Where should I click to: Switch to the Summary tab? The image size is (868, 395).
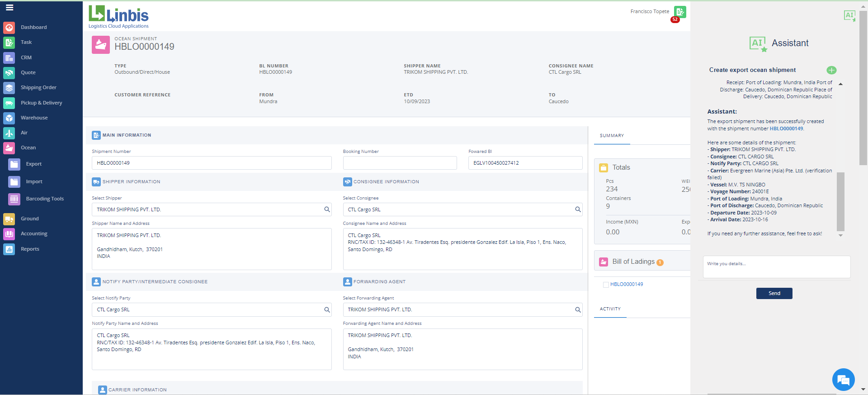[612, 136]
